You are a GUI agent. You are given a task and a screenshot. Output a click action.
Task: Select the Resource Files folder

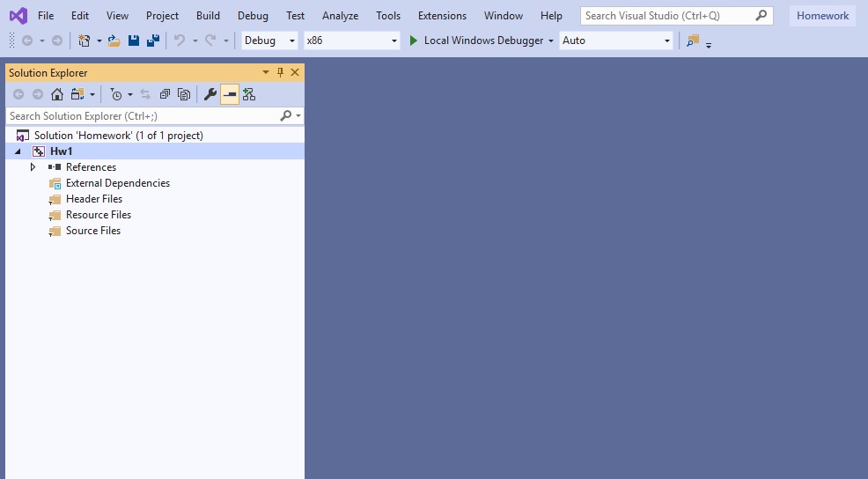(x=99, y=214)
